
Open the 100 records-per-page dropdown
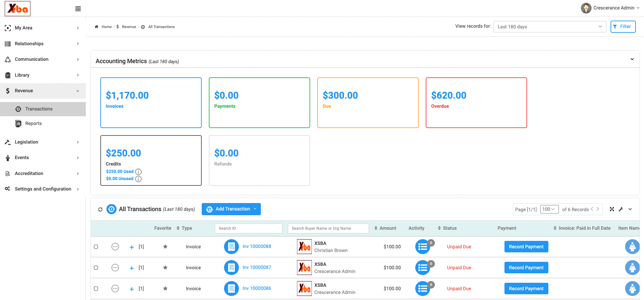pyautogui.click(x=549, y=209)
